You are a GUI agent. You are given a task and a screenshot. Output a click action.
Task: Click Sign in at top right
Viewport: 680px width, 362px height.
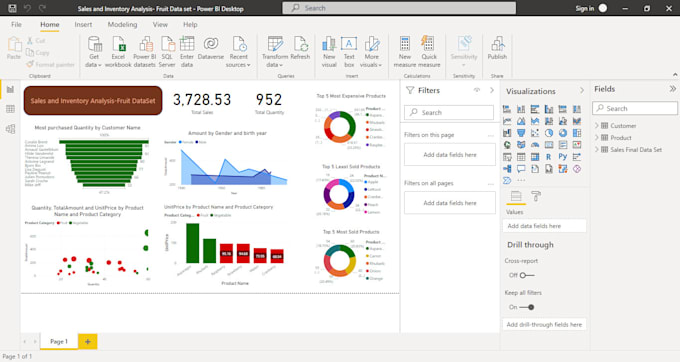[x=585, y=8]
